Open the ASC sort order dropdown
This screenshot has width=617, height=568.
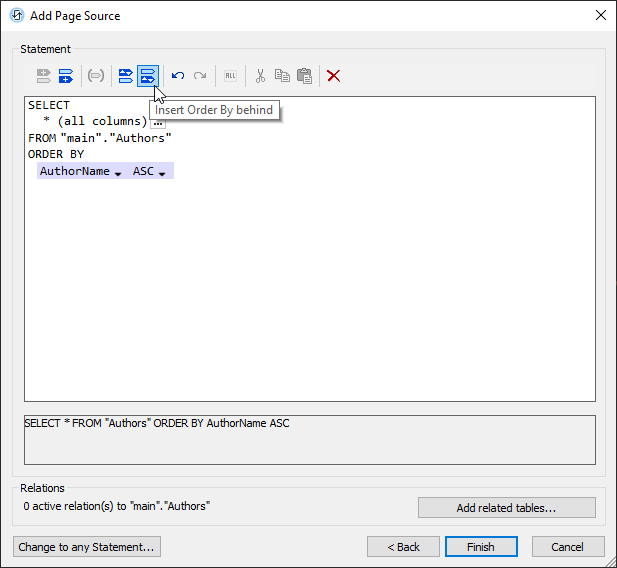[x=161, y=173]
